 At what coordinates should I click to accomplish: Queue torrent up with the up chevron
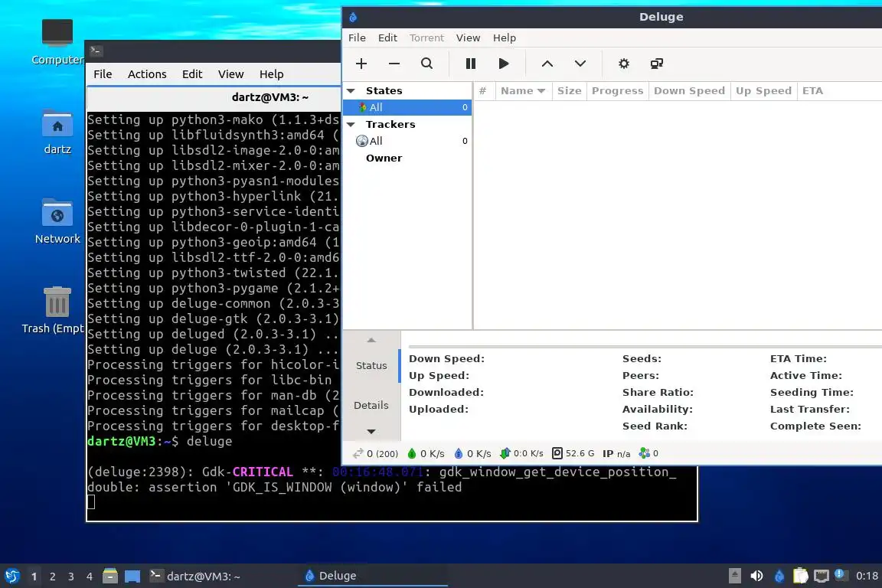pos(547,64)
